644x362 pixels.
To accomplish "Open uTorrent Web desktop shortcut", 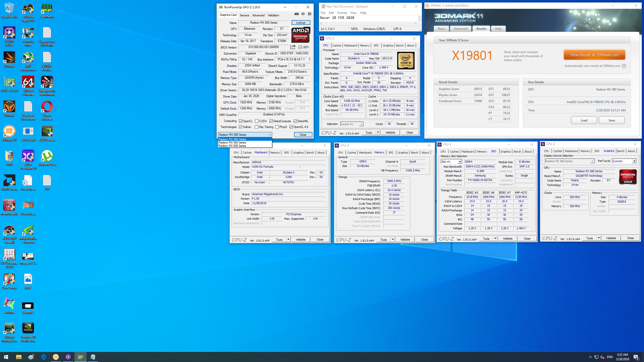I will point(47,158).
